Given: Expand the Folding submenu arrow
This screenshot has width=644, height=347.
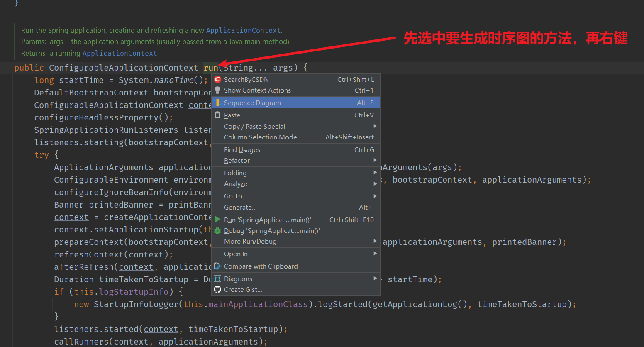Looking at the screenshot, I should pos(375,172).
